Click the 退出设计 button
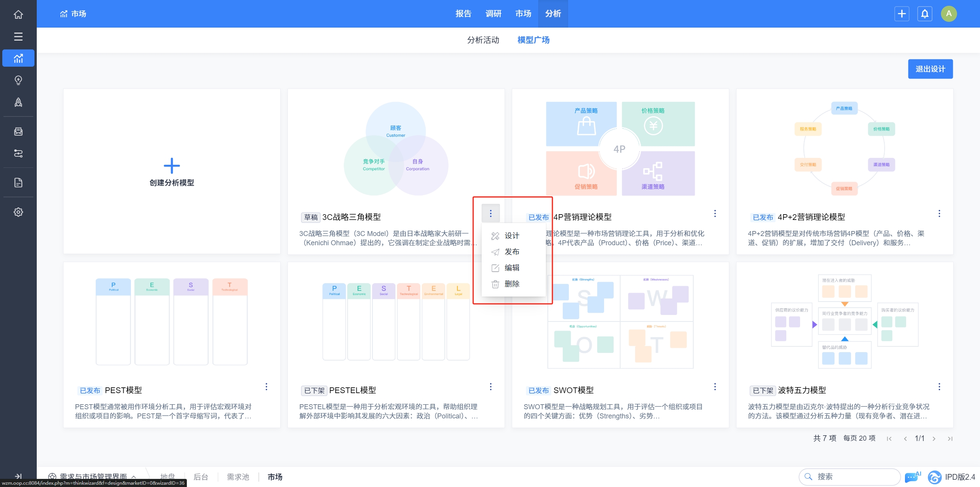The height and width of the screenshot is (487, 980). pos(930,69)
